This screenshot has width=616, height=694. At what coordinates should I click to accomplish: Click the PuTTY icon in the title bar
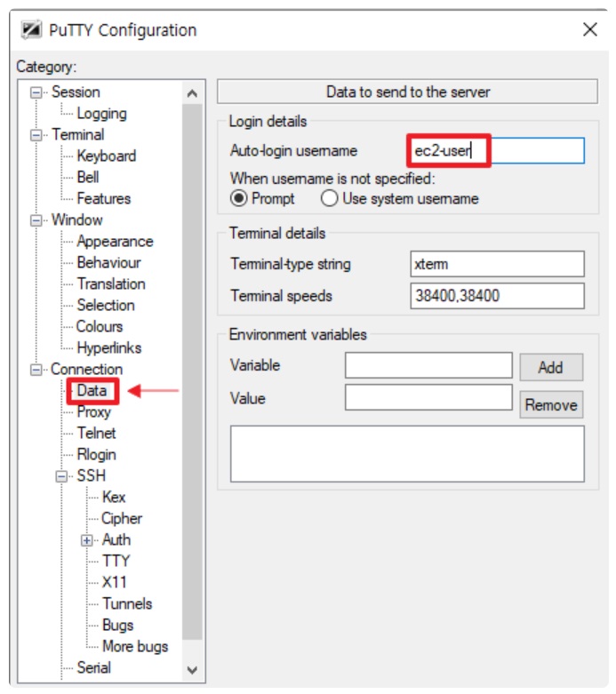point(31,30)
